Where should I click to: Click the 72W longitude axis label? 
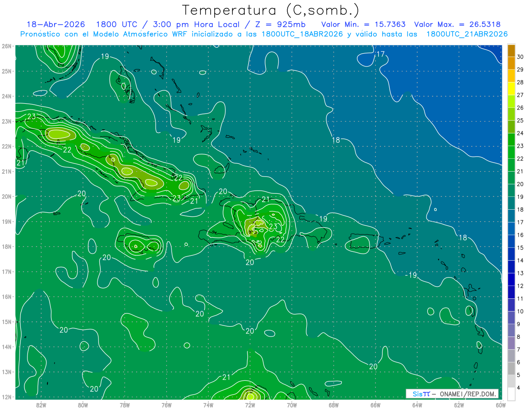click(x=250, y=405)
